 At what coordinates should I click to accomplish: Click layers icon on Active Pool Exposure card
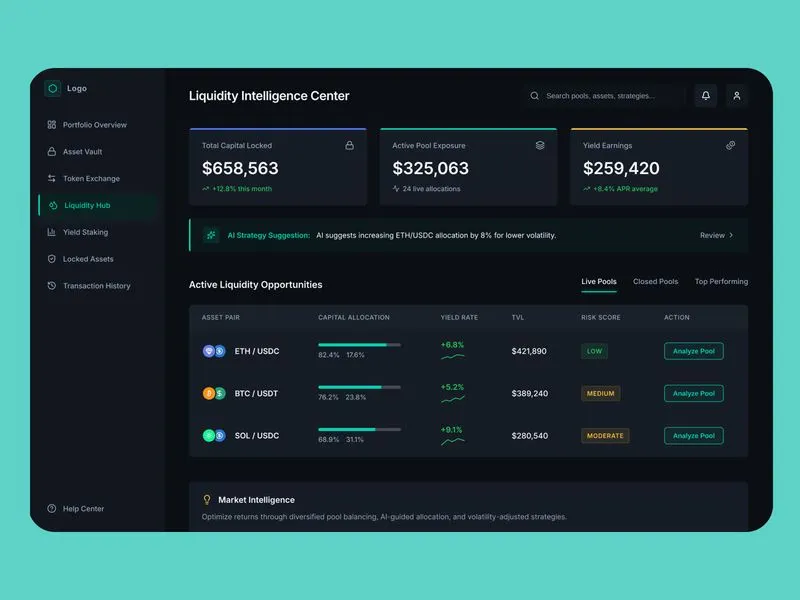[x=540, y=145]
